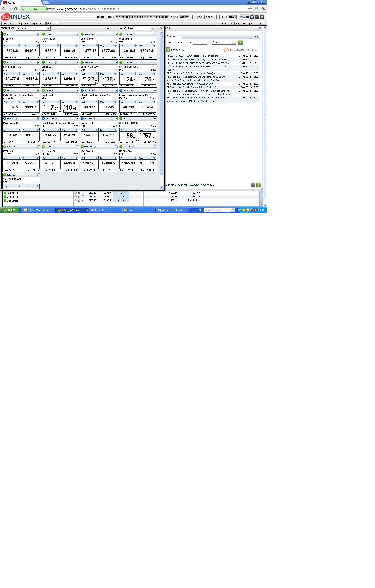
Task: Click the green icon on Wall Street 12594.5 row
Action: 5,197
